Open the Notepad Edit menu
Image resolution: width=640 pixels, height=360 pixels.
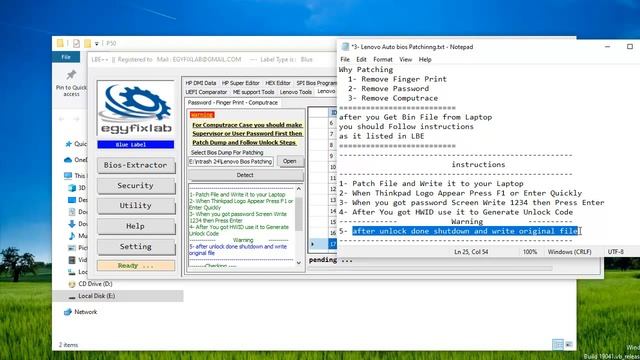(x=361, y=60)
